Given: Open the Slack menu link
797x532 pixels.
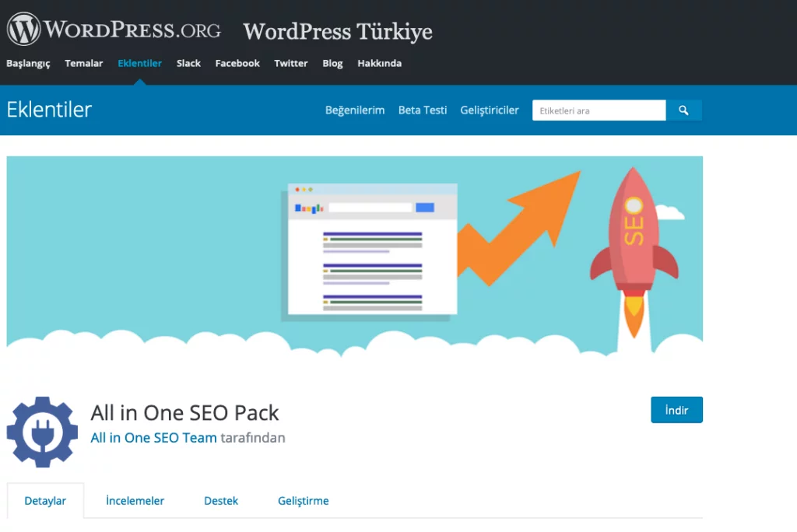Looking at the screenshot, I should 188,64.
